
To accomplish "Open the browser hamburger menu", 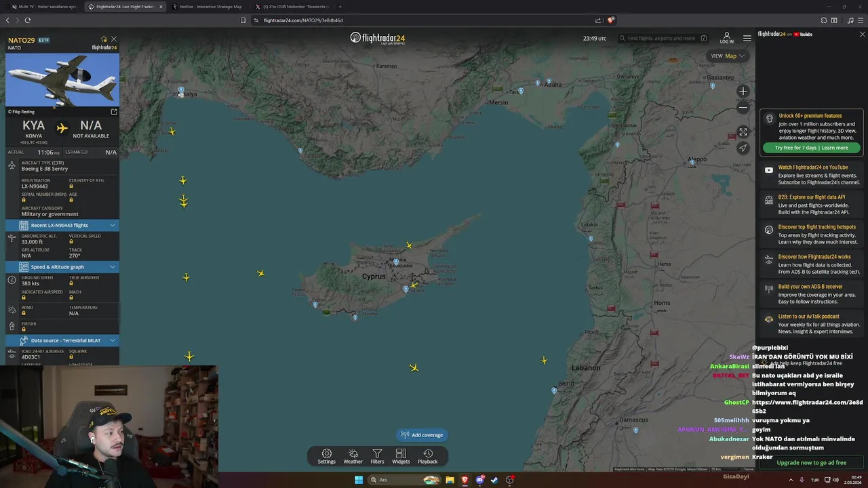I will coord(861,20).
